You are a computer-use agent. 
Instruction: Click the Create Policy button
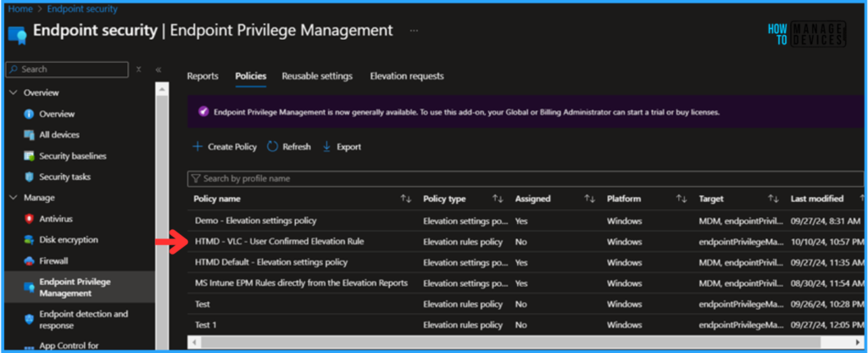225,147
